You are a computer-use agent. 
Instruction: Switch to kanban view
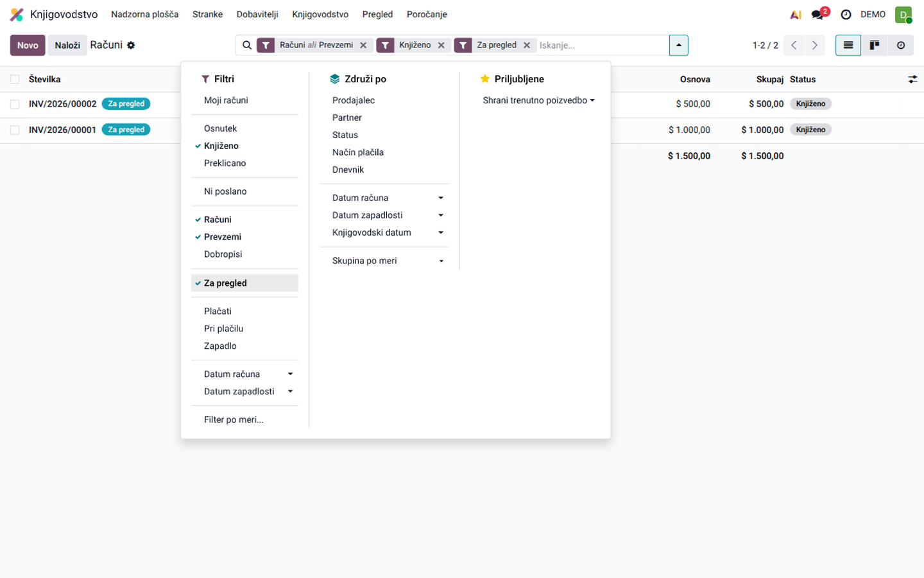pyautogui.click(x=875, y=45)
